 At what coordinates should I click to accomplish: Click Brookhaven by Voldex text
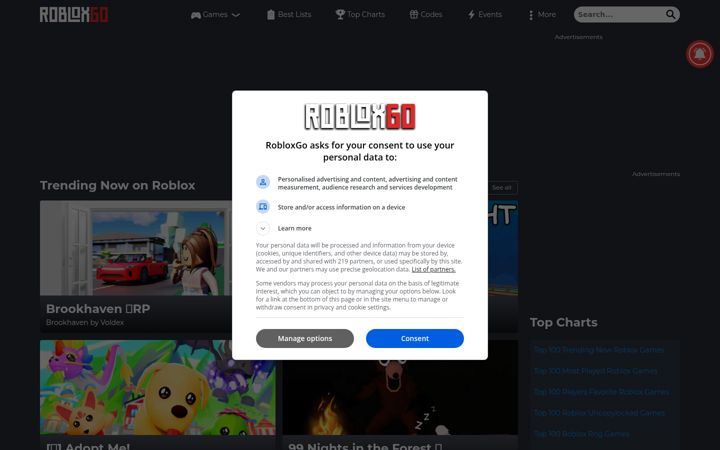point(85,322)
